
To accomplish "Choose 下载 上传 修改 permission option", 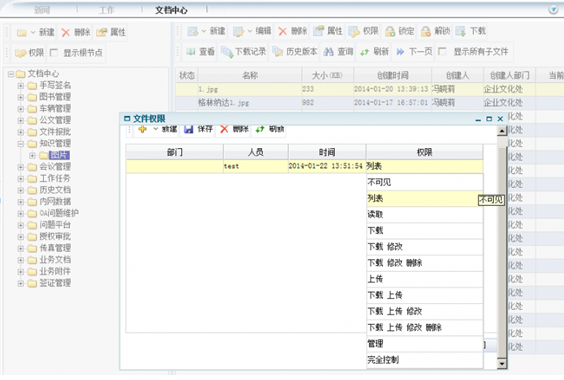I will coord(424,312).
